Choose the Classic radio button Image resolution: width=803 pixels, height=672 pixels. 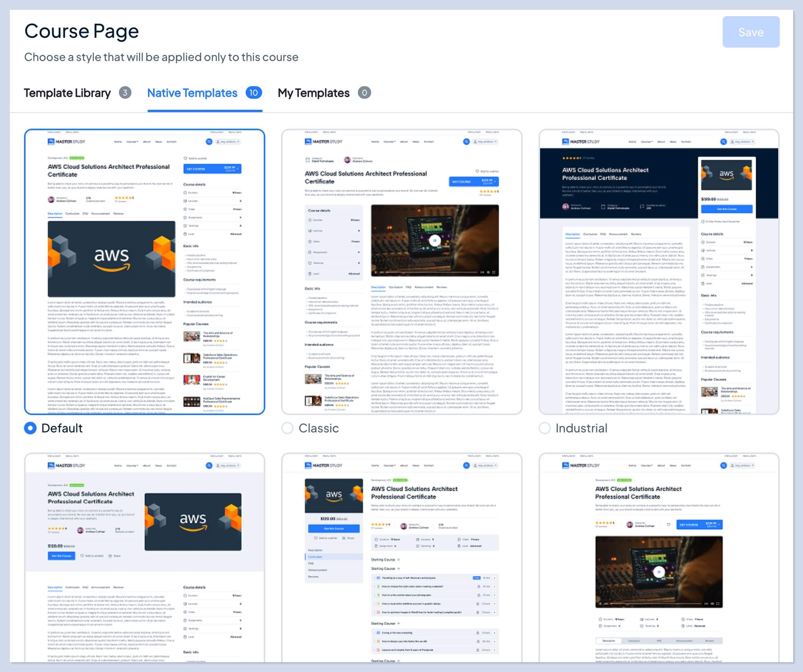click(287, 428)
